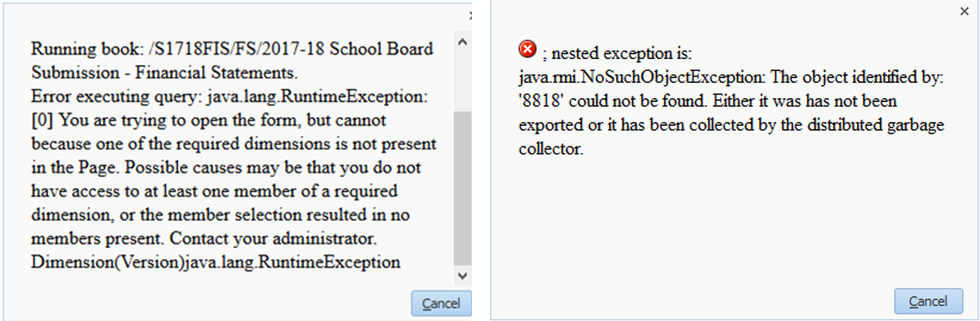Click the scroll up arrow in the error message
The height and width of the screenshot is (321, 980).
pos(462,42)
